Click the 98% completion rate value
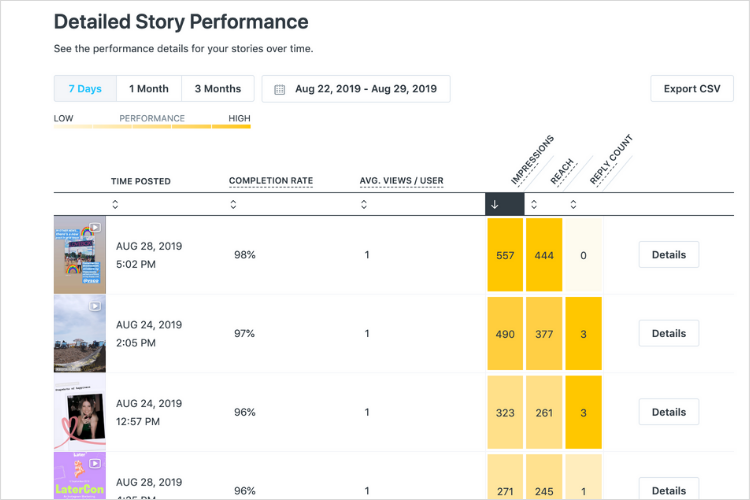Viewport: 750px width, 500px height. [x=245, y=255]
